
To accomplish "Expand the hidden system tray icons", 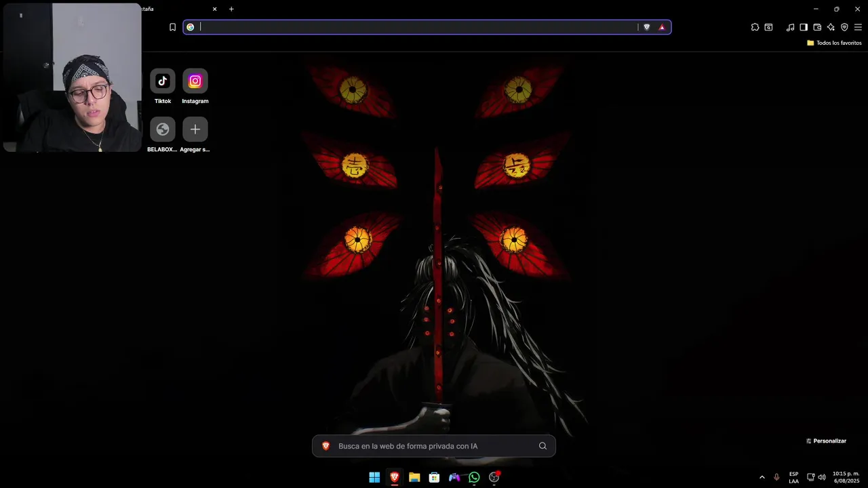I will point(762,477).
